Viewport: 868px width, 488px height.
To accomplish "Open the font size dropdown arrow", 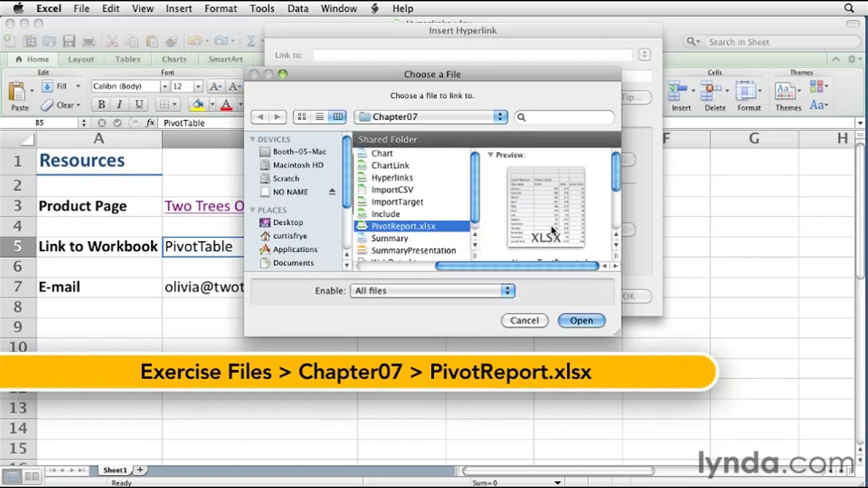I will click(x=198, y=86).
